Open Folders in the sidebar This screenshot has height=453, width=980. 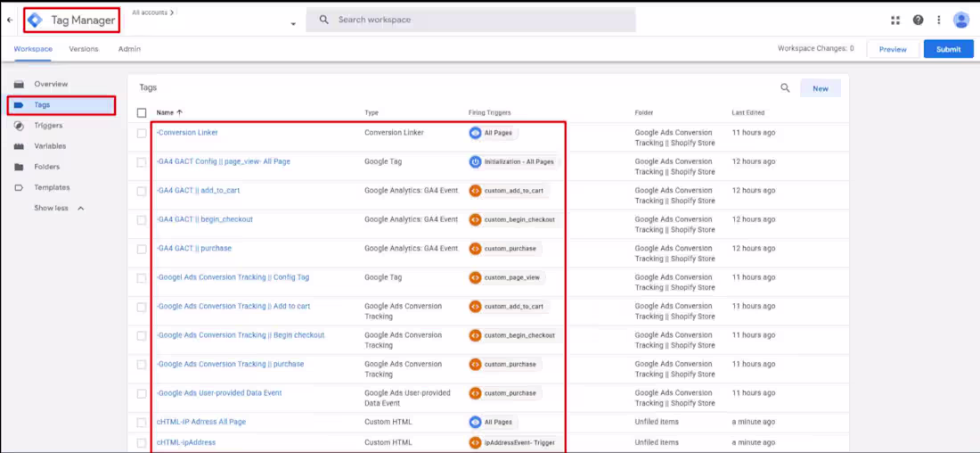(x=47, y=167)
